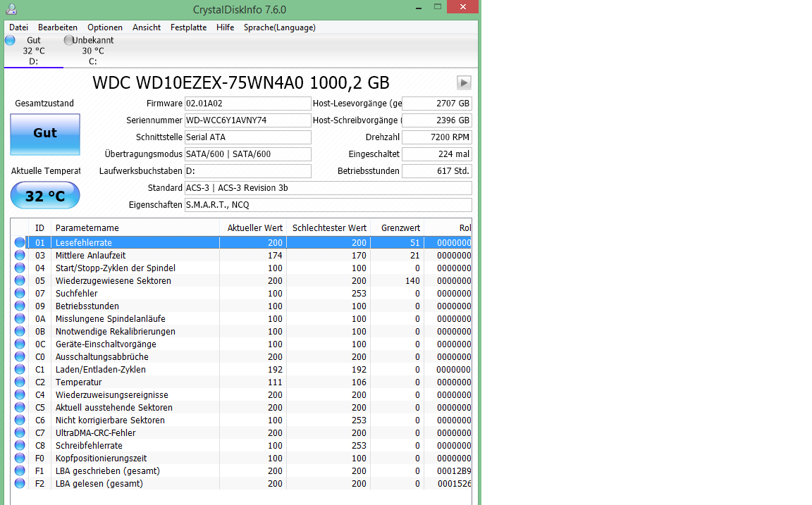Click status icon of Misslungene Spindelanläufe row
Screen dimensions: 812x505
click(x=20, y=318)
